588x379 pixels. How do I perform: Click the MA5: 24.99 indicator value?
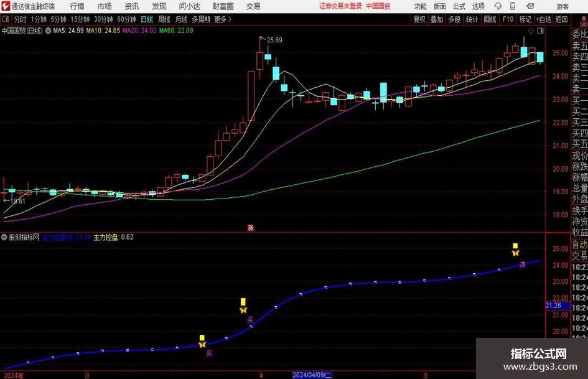click(68, 30)
